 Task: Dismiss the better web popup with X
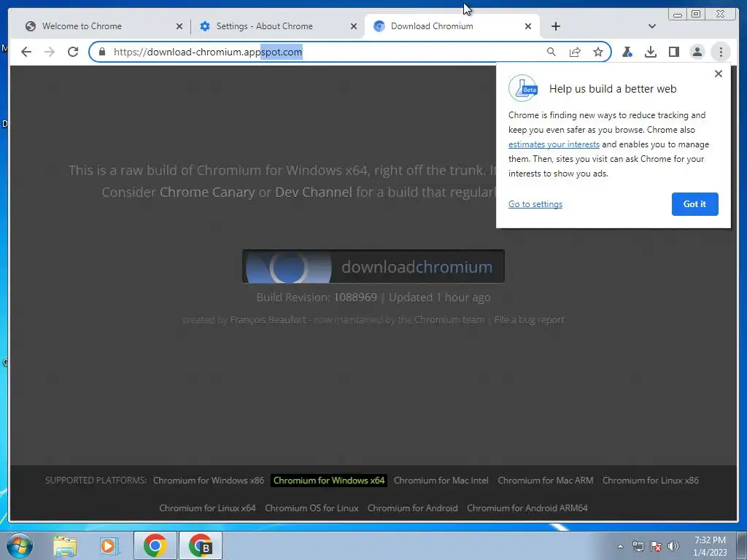719,74
